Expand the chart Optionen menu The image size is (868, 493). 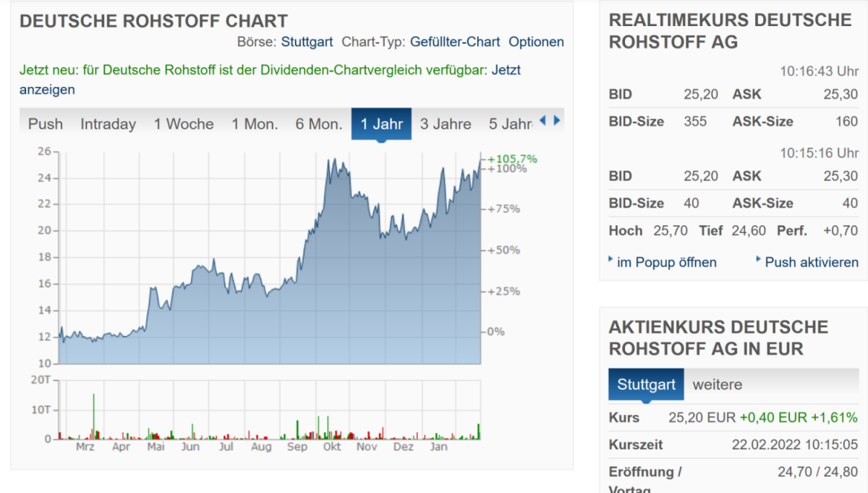(x=536, y=42)
